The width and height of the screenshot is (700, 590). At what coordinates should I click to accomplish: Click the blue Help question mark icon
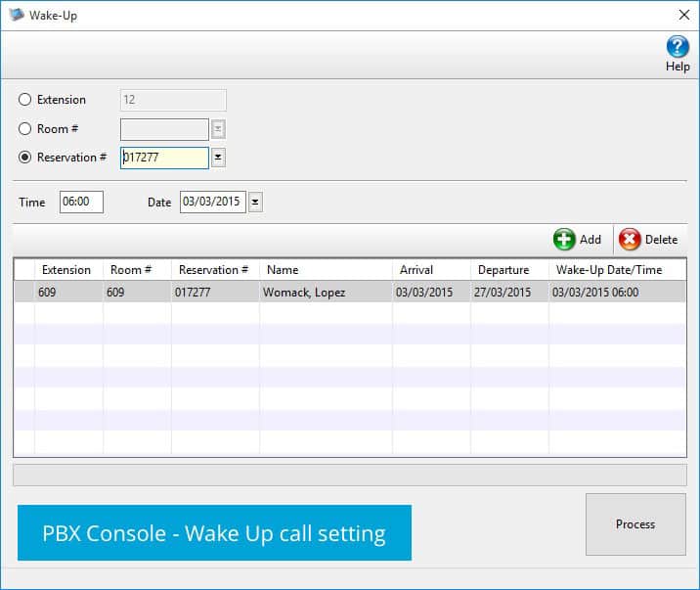pos(678,46)
